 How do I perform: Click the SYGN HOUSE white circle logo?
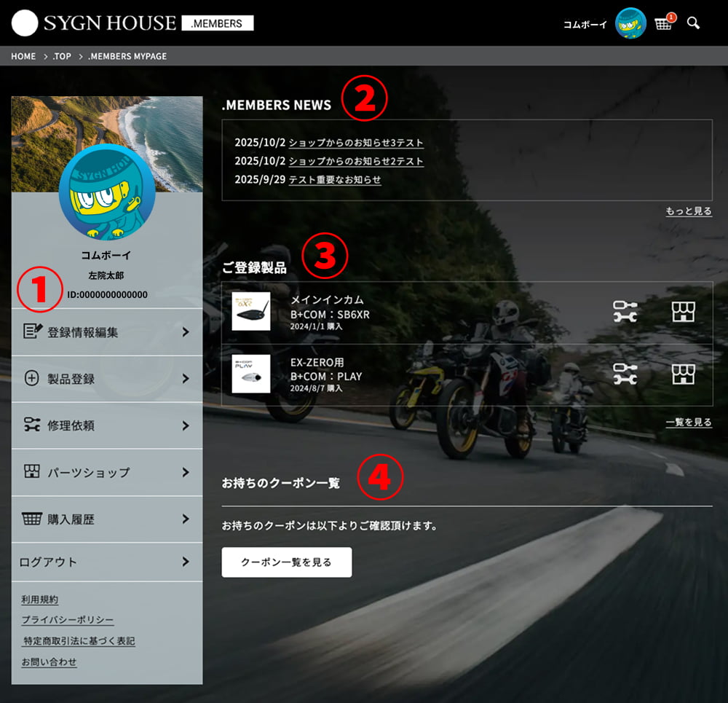pos(25,23)
